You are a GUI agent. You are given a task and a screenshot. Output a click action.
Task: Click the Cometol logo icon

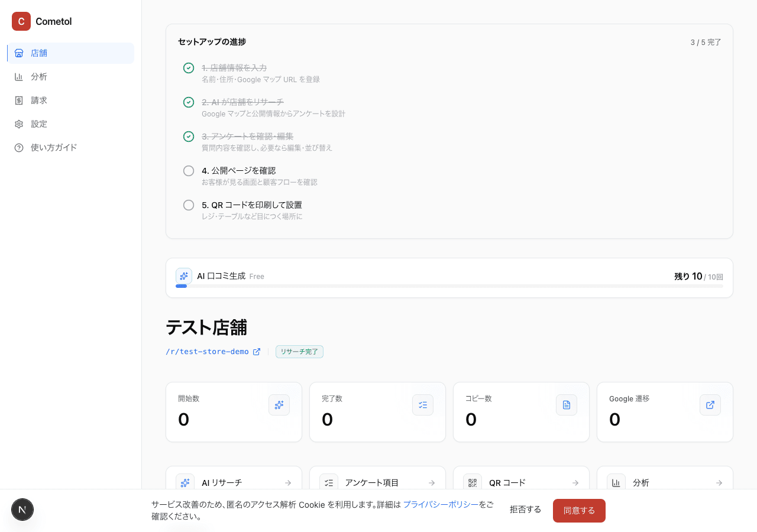[x=21, y=21]
